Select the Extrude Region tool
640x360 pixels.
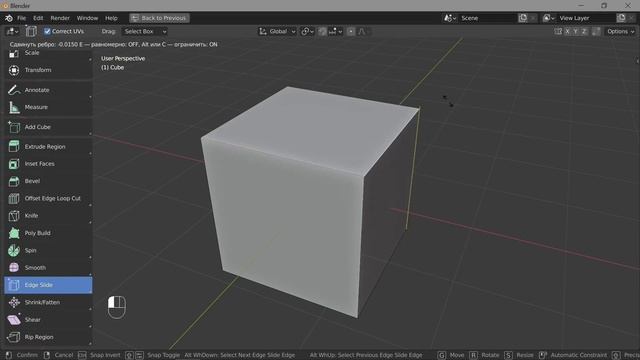click(x=48, y=147)
